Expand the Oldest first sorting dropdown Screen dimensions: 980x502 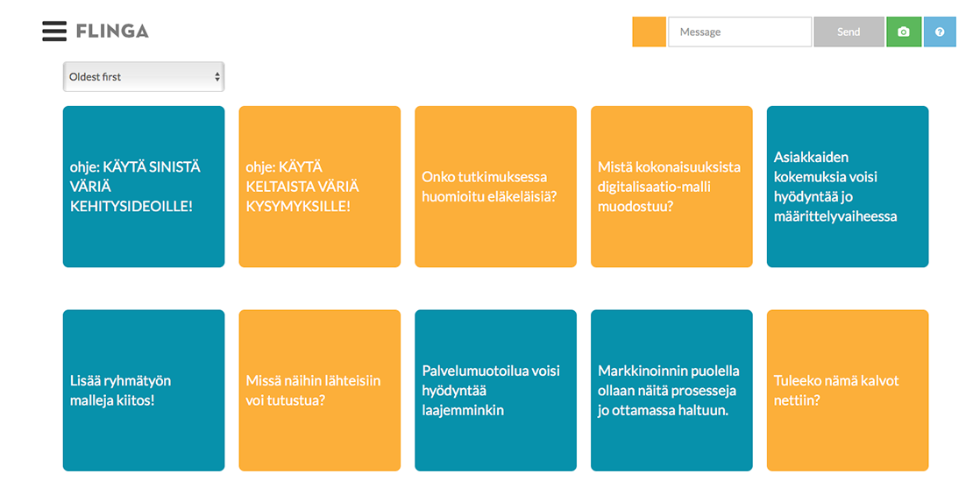tap(143, 77)
